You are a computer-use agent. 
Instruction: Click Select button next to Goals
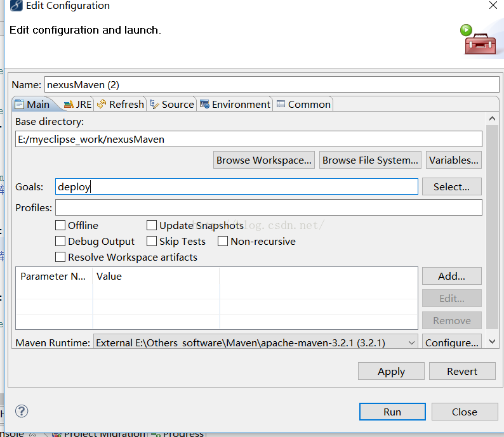point(451,186)
